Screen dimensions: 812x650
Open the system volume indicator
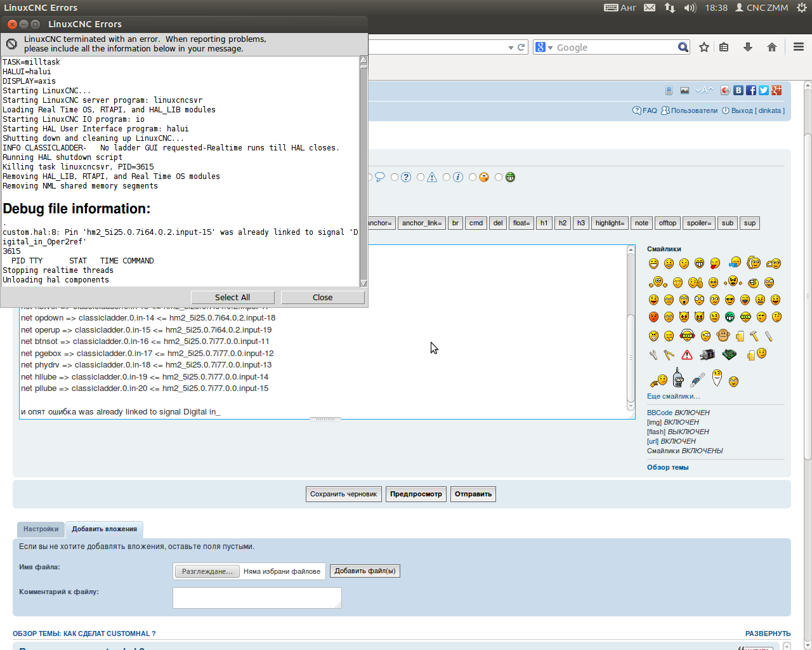tap(690, 8)
